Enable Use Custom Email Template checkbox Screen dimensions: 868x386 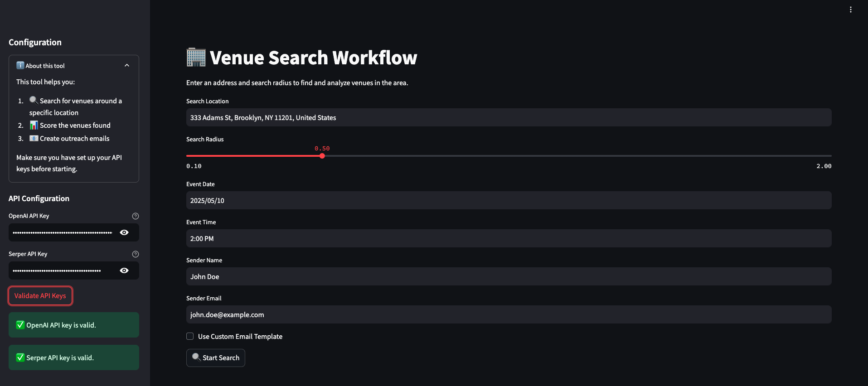point(190,336)
